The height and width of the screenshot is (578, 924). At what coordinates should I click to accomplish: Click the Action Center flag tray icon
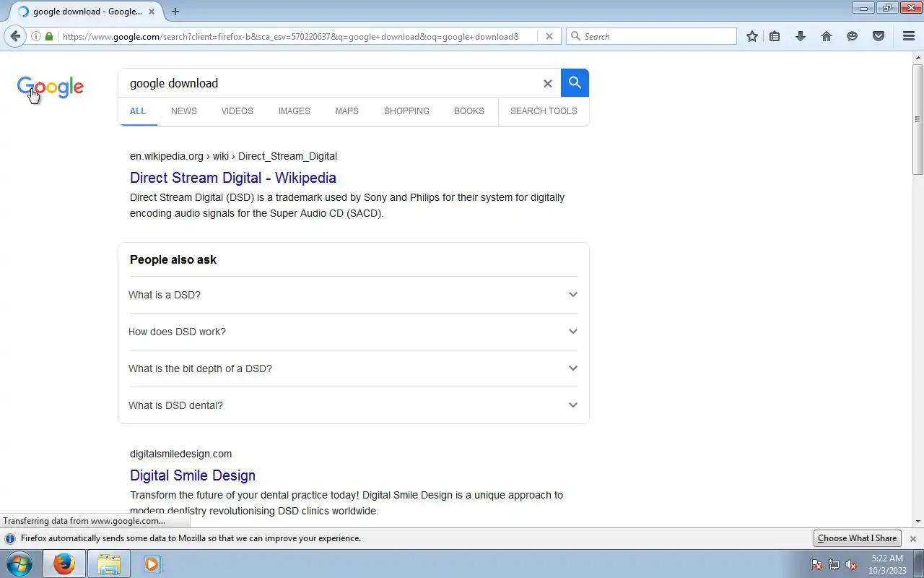point(816,564)
